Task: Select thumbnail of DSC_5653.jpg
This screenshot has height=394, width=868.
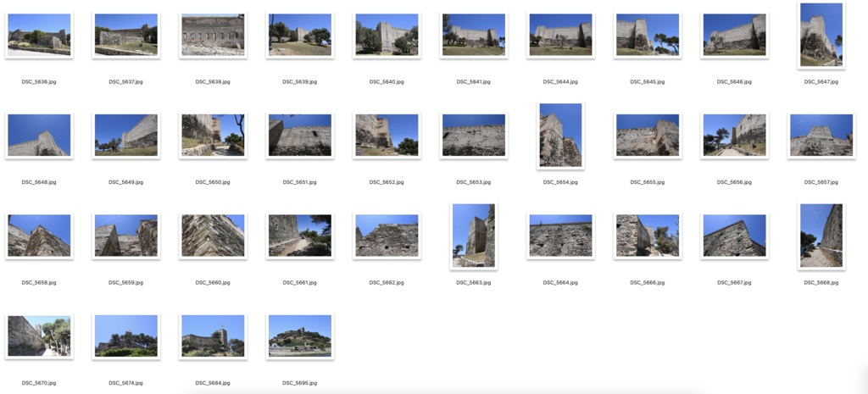Action: [x=474, y=135]
